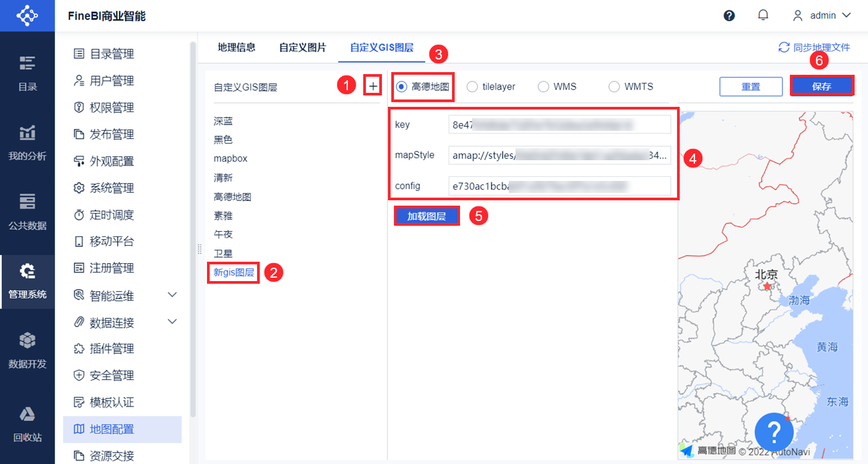The height and width of the screenshot is (464, 868).
Task: Click the 定时调度 clock icon
Action: (x=79, y=214)
